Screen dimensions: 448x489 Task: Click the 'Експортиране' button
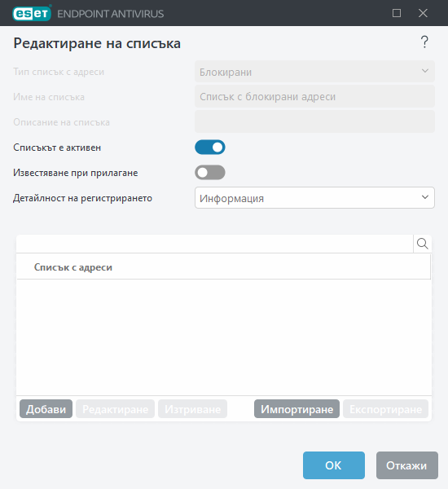[385, 409]
